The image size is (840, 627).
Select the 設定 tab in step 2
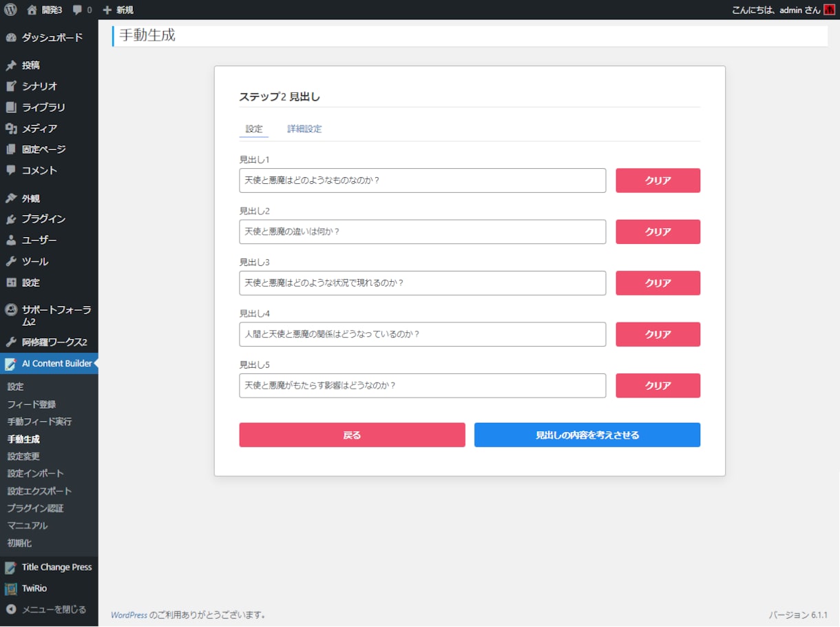[254, 129]
